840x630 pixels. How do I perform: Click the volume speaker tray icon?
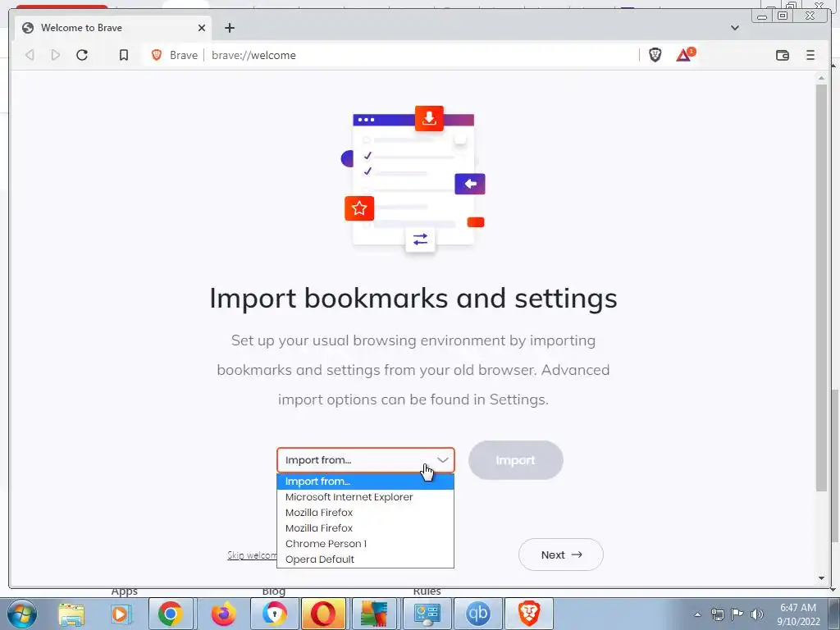click(x=757, y=614)
